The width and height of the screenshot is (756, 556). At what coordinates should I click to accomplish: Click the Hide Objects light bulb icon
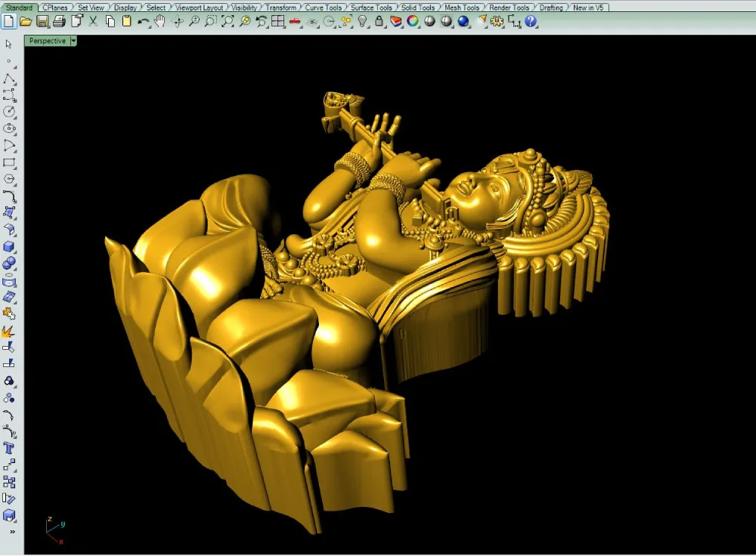[363, 21]
